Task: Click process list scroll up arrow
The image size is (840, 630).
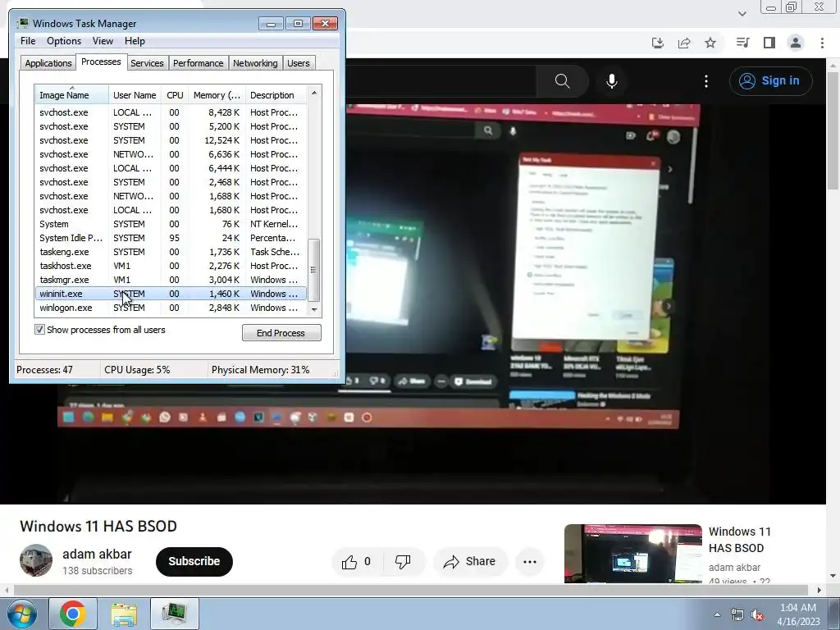Action: [x=314, y=93]
